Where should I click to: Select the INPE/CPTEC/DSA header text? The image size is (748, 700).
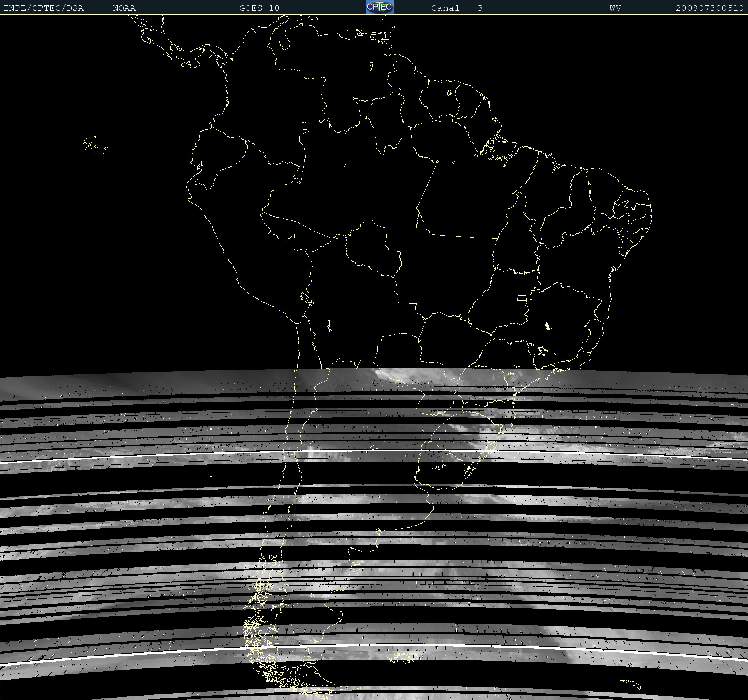(44, 8)
